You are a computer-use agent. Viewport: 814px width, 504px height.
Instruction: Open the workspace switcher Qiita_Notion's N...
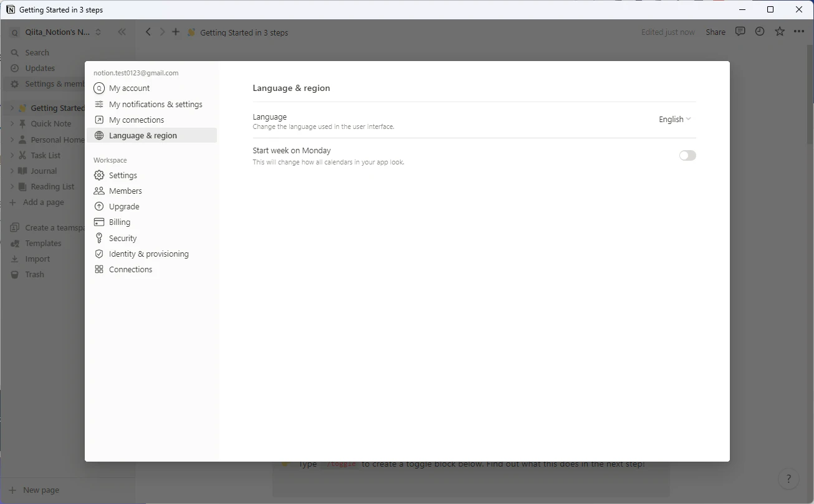pyautogui.click(x=56, y=32)
